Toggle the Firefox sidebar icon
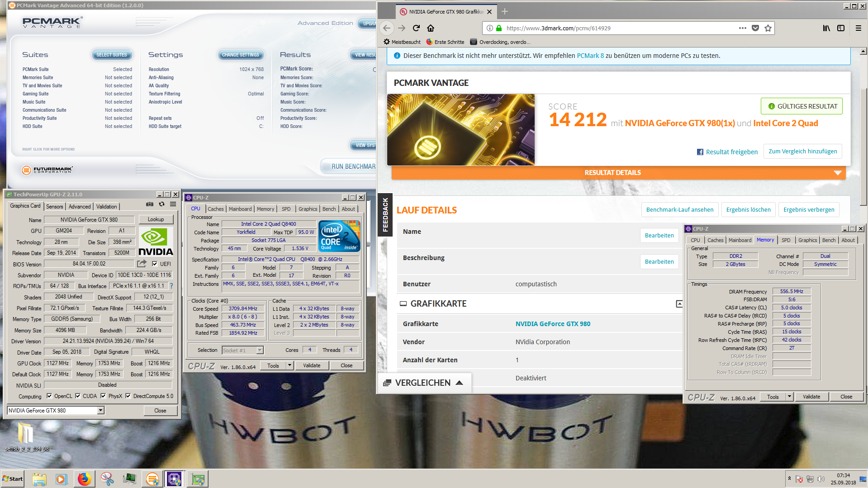Image resolution: width=868 pixels, height=488 pixels. pos(841,28)
